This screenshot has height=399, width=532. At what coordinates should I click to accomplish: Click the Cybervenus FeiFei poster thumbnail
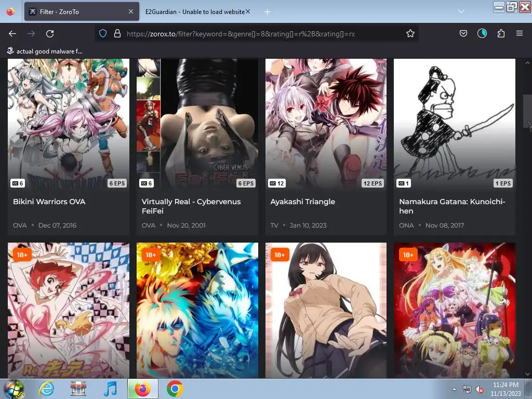point(197,124)
